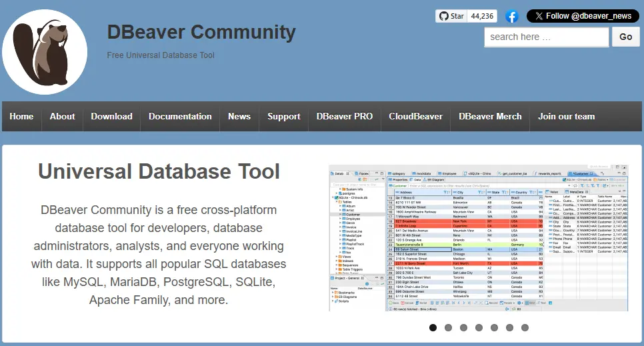
Task: Visit the DBeaver PRO page
Action: pyautogui.click(x=345, y=116)
